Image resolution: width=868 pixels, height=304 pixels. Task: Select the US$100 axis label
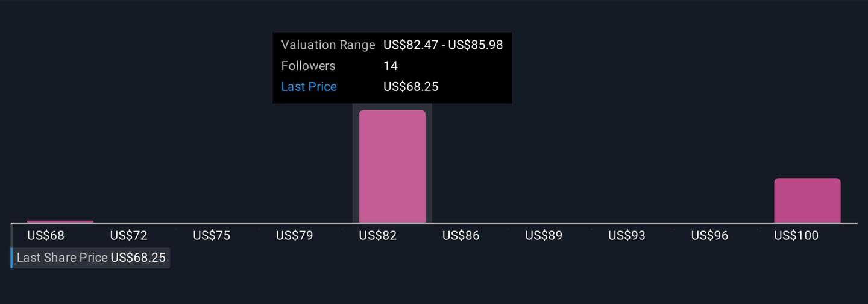[x=796, y=235]
